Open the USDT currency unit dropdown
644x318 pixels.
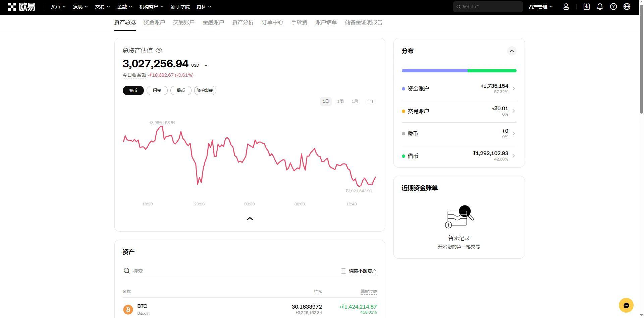click(200, 65)
